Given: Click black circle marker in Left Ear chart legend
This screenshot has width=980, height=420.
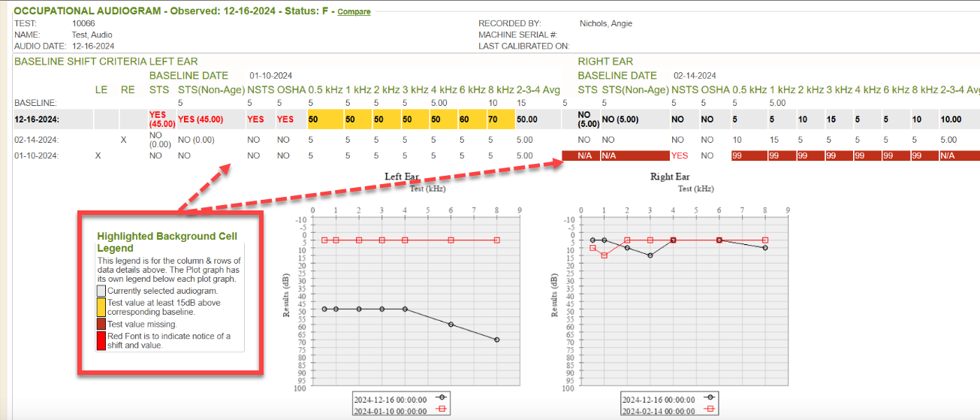Looking at the screenshot, I should coord(442,400).
